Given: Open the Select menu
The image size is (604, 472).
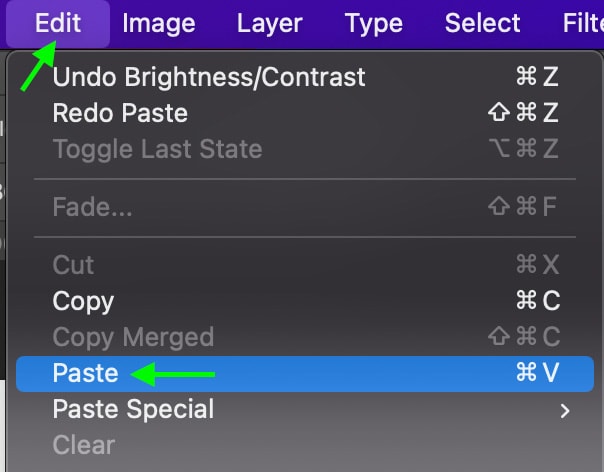Looking at the screenshot, I should coord(483,23).
